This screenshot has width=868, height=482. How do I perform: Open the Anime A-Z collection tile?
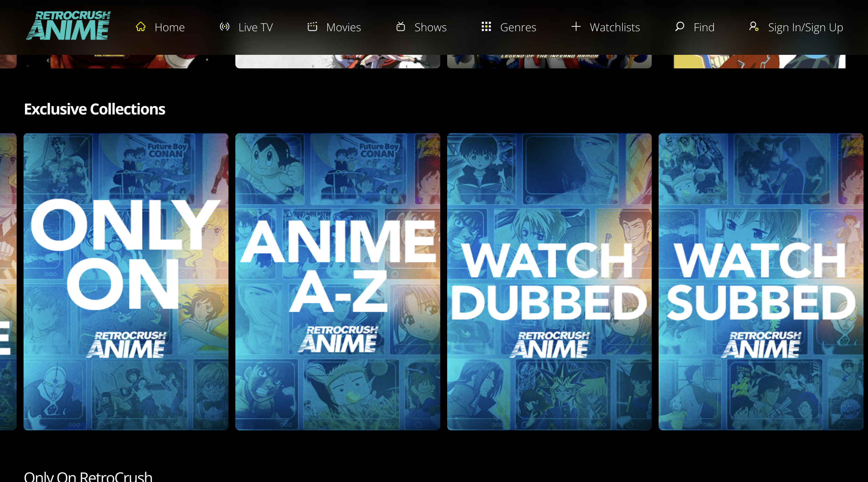pyautogui.click(x=337, y=281)
